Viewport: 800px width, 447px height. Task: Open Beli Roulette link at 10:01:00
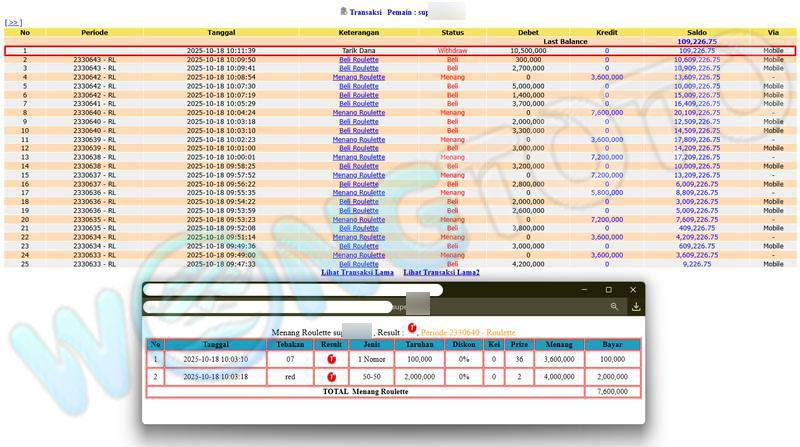(359, 148)
